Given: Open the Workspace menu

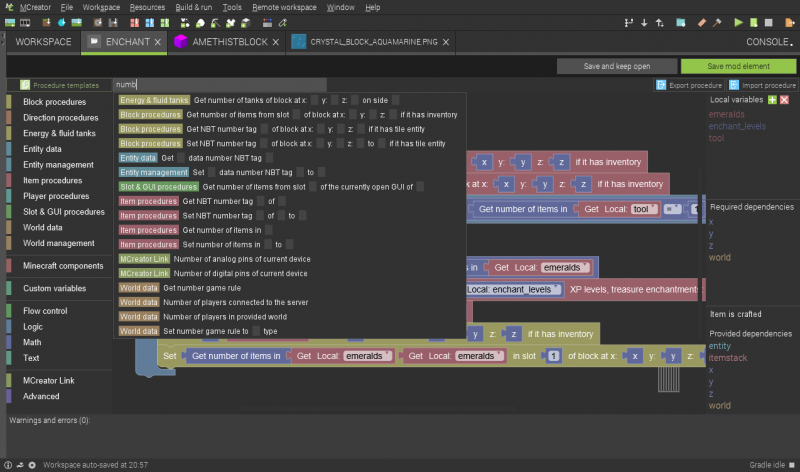Looking at the screenshot, I should pos(101,7).
